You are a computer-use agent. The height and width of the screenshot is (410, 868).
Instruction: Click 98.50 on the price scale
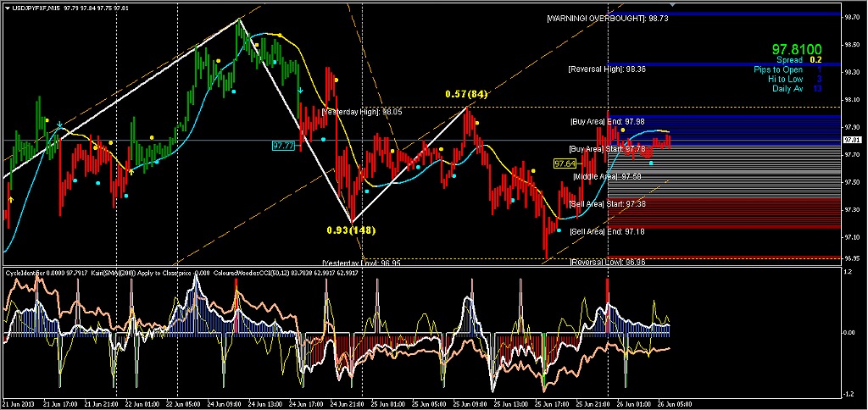852,45
